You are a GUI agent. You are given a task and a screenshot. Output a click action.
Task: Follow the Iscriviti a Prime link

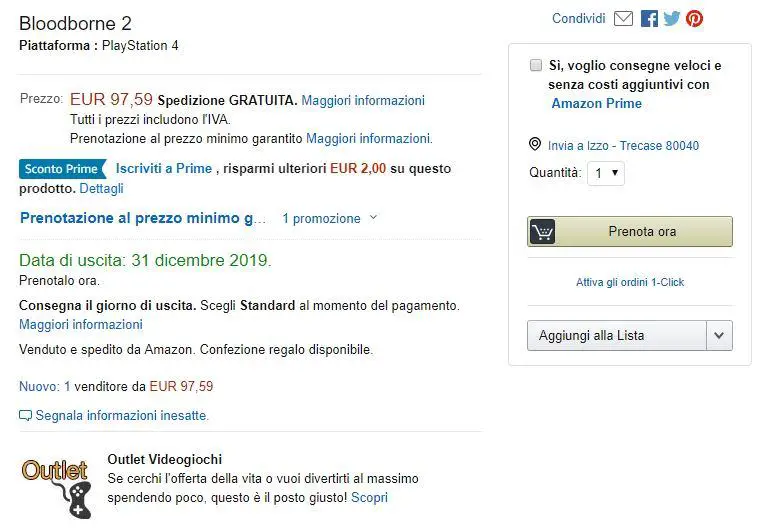pos(164,168)
